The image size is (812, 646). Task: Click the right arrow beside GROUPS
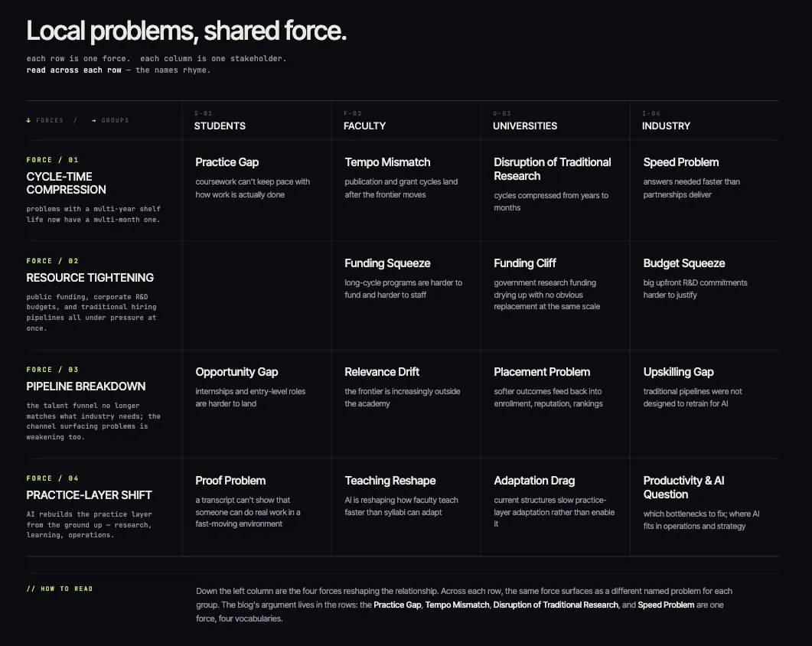(x=93, y=120)
